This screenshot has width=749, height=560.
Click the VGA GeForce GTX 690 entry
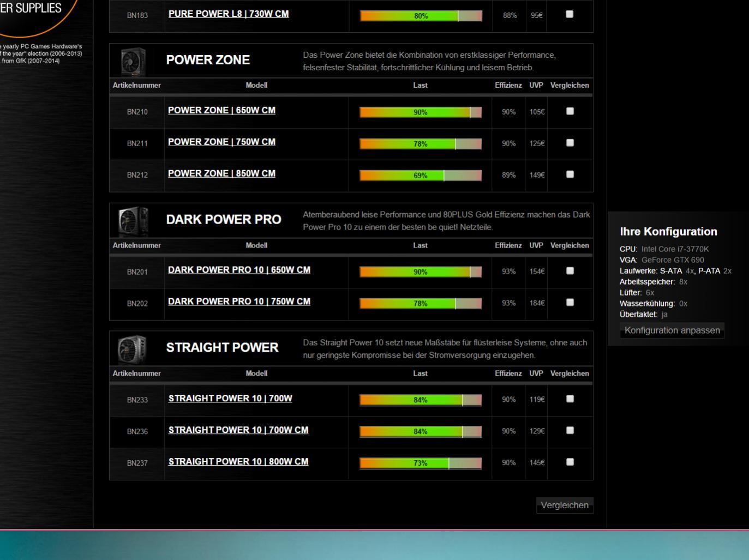click(662, 260)
